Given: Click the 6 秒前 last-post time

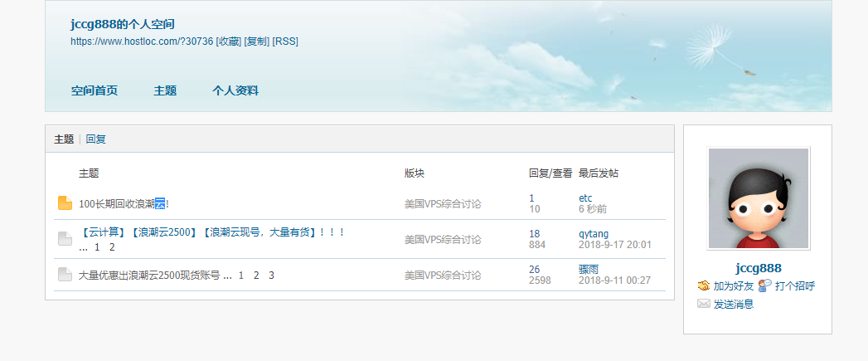Looking at the screenshot, I should (x=593, y=209).
